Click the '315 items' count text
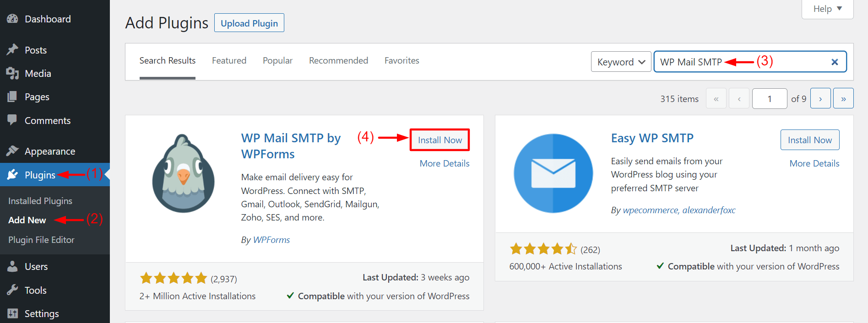Viewport: 868px width, 323px height. pos(679,99)
